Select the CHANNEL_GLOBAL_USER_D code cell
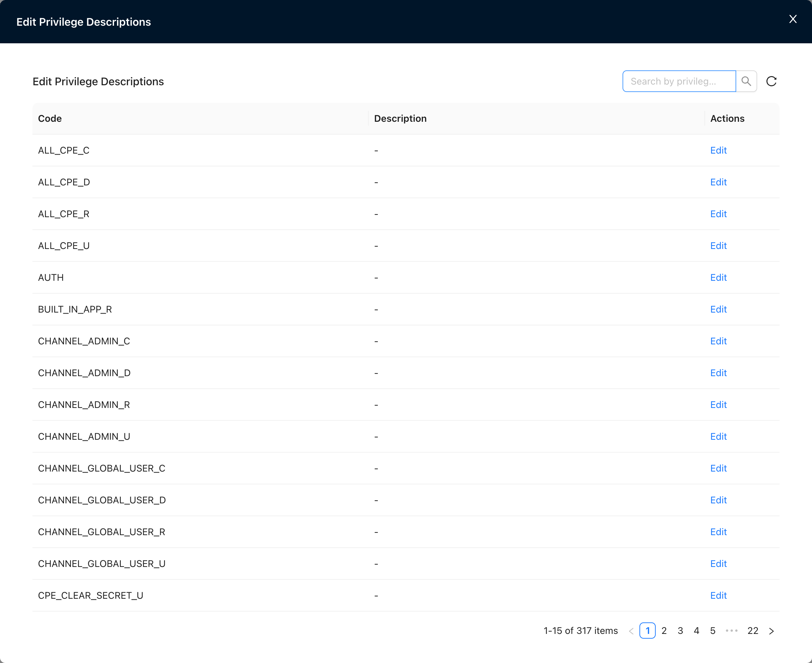The height and width of the screenshot is (663, 812). [200, 500]
